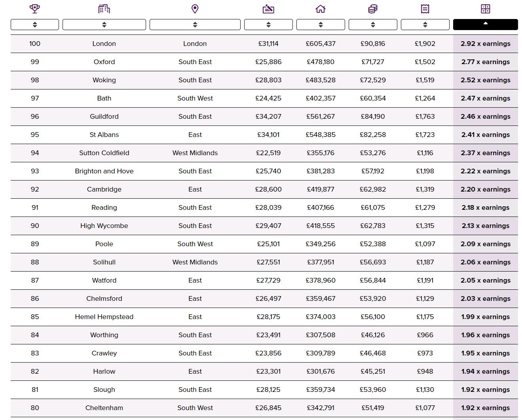522x420 pixels.
Task: Click the house price icon header
Action: (321, 9)
